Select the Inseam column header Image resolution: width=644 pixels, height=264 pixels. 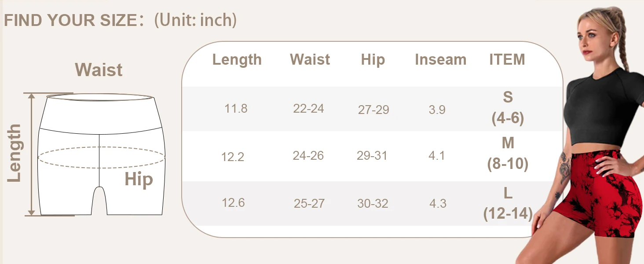pyautogui.click(x=440, y=60)
